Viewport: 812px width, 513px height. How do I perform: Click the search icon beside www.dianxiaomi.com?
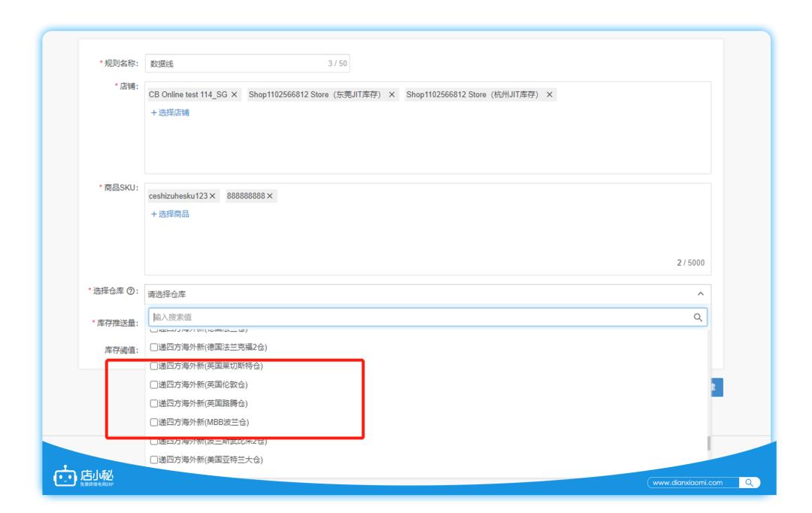pyautogui.click(x=748, y=482)
